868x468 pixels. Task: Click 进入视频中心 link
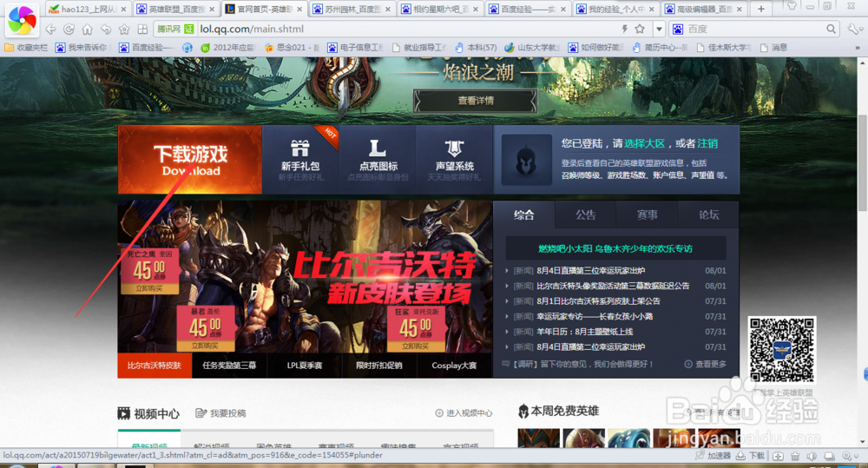(464, 413)
